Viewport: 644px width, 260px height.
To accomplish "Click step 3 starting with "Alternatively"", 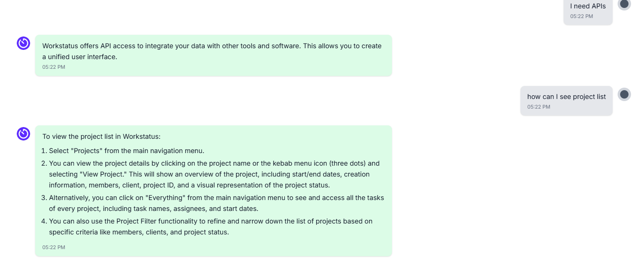I will [x=216, y=203].
